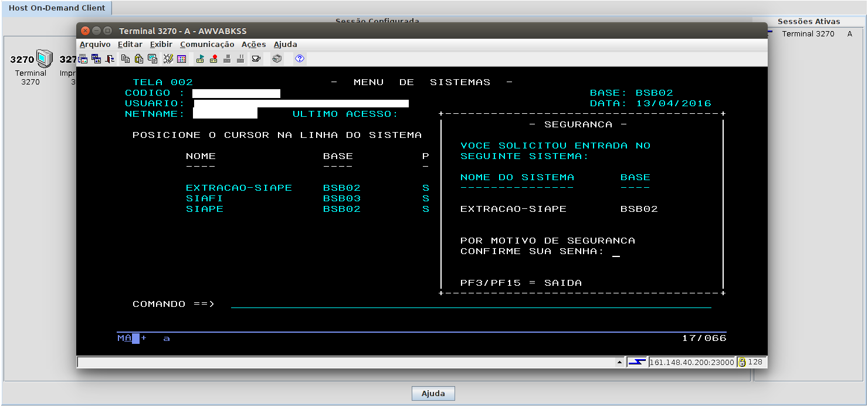868x409 pixels.
Task: Click the cursor position 17/066 indicator
Action: (x=704, y=338)
